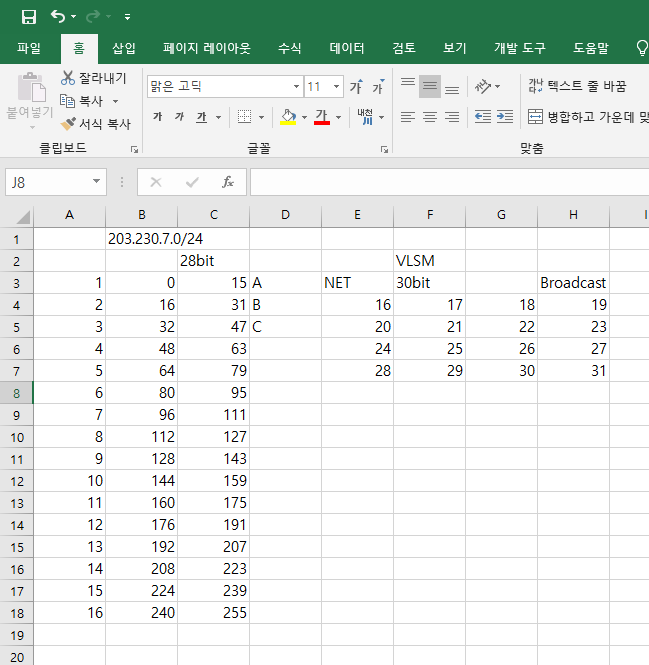
Task: Confirm entry with checkmark button
Action: tap(192, 182)
